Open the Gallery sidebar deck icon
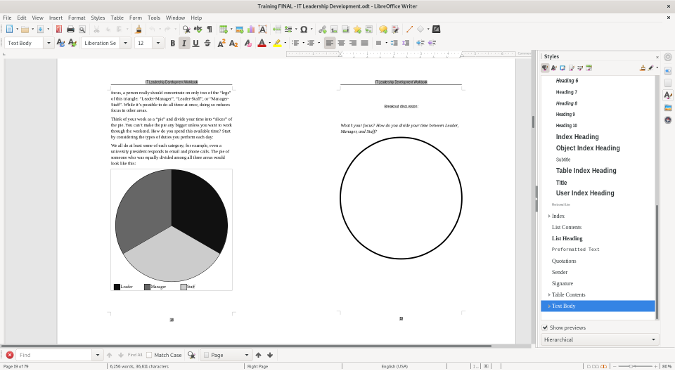 point(668,107)
